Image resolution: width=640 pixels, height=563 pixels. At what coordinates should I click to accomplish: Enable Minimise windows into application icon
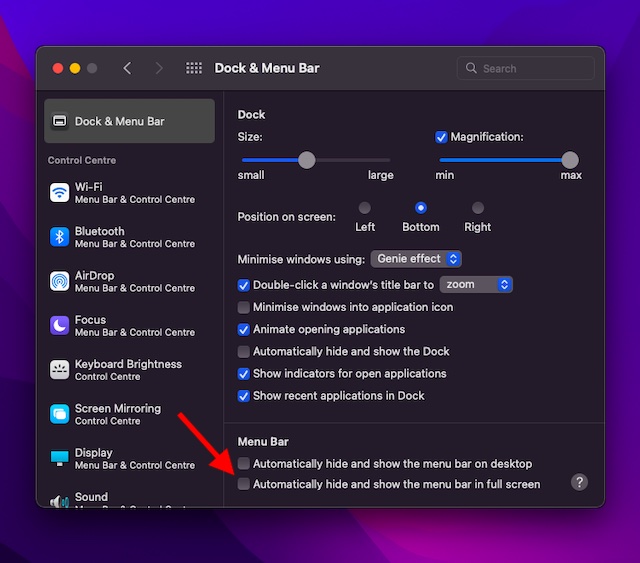pyautogui.click(x=244, y=307)
